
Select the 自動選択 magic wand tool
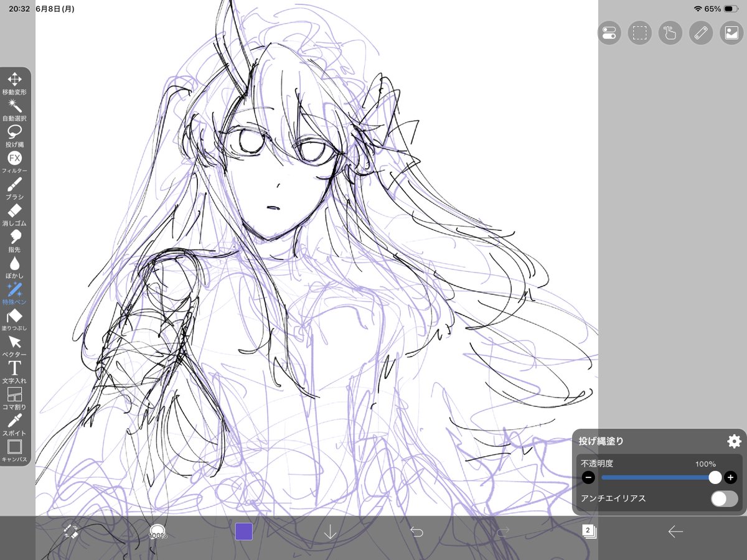(15, 109)
